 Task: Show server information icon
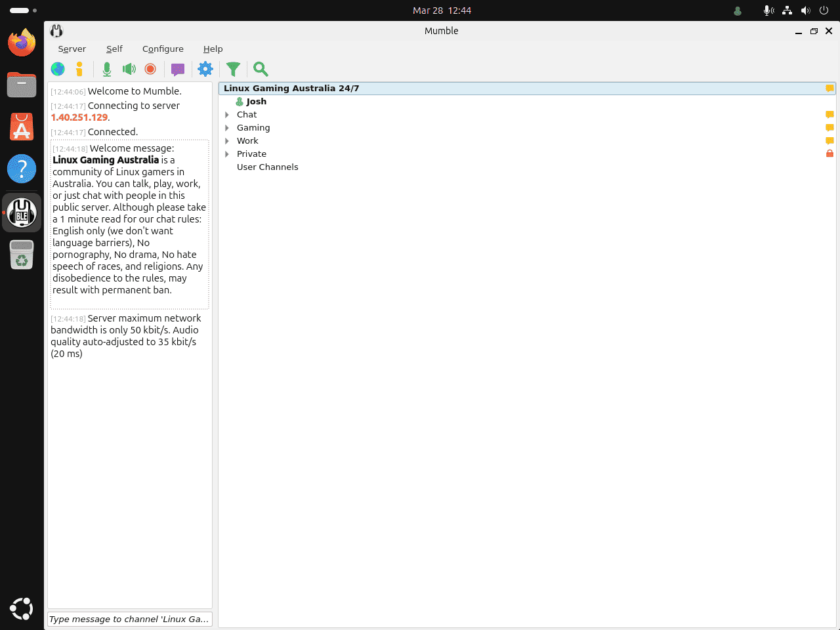click(x=79, y=69)
